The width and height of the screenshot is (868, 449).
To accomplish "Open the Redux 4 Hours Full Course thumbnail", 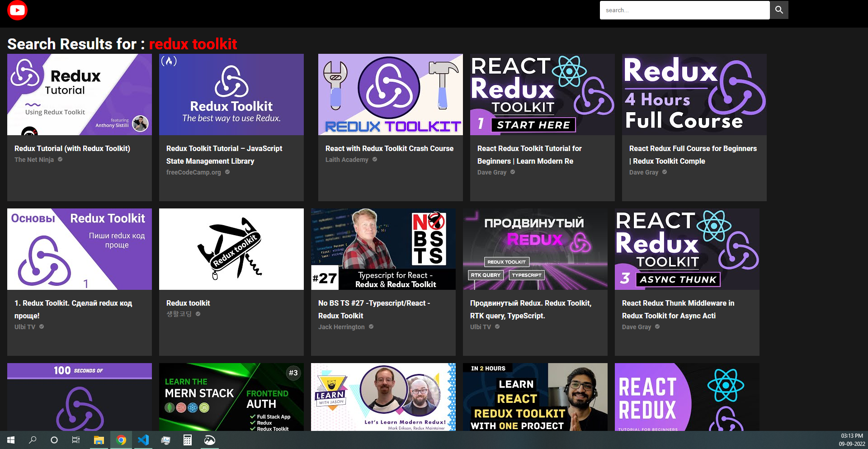I will (694, 95).
